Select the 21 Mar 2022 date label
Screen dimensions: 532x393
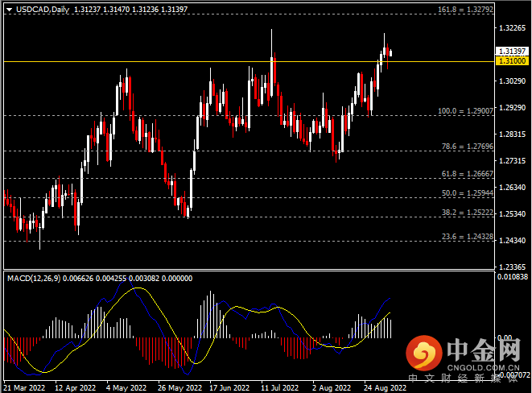[x=24, y=387]
